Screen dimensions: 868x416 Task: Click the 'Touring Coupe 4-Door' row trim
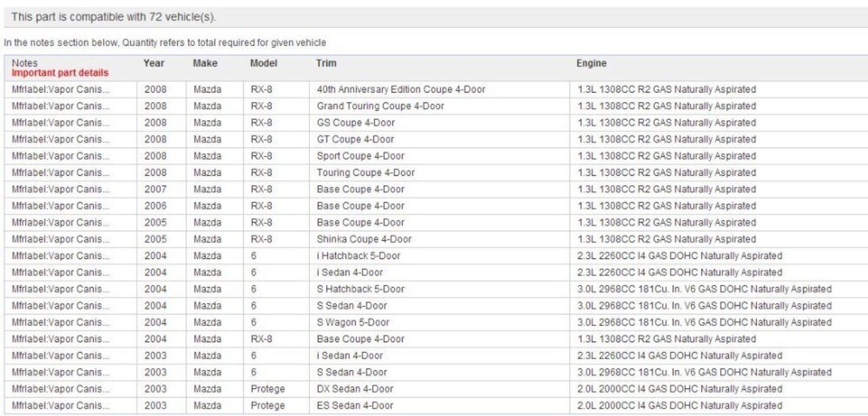point(366,172)
